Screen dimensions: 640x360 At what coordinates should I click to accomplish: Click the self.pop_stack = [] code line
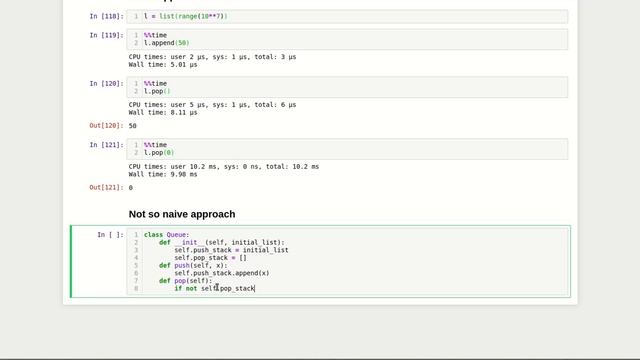[210, 258]
